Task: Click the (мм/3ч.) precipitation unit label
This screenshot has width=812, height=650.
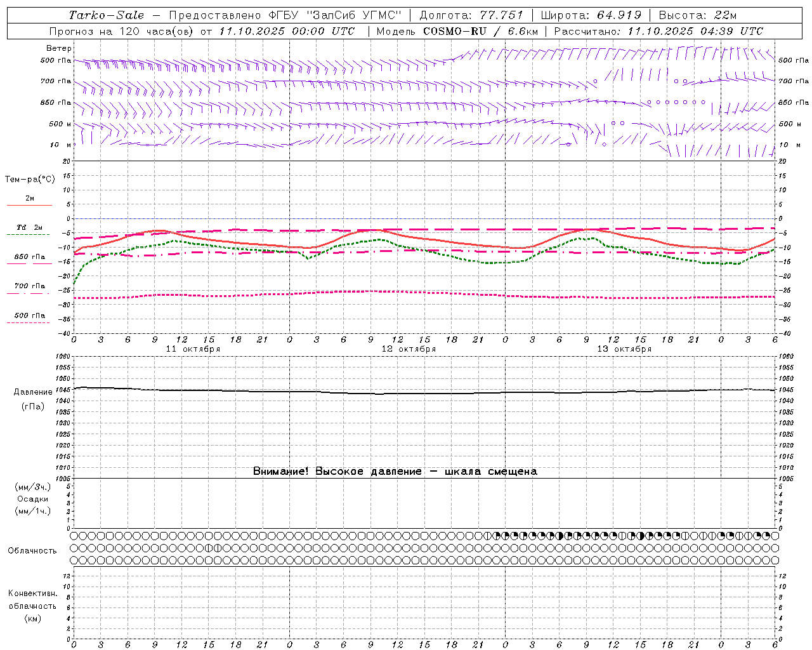Action: click(33, 487)
